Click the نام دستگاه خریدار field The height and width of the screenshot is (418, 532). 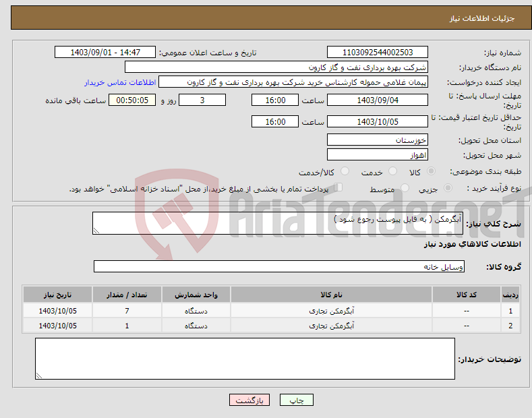[276, 67]
